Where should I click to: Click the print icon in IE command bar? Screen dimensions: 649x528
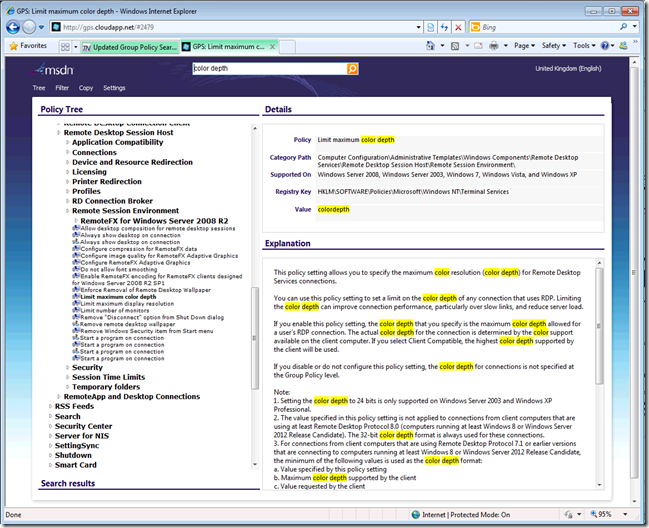pyautogui.click(x=496, y=46)
